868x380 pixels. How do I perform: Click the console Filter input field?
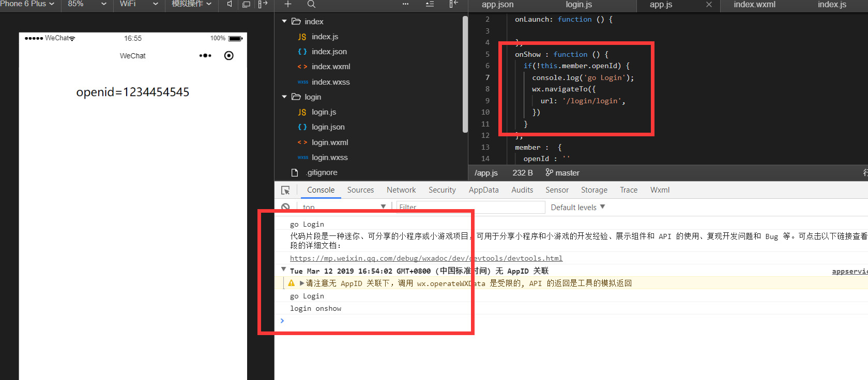[470, 208]
